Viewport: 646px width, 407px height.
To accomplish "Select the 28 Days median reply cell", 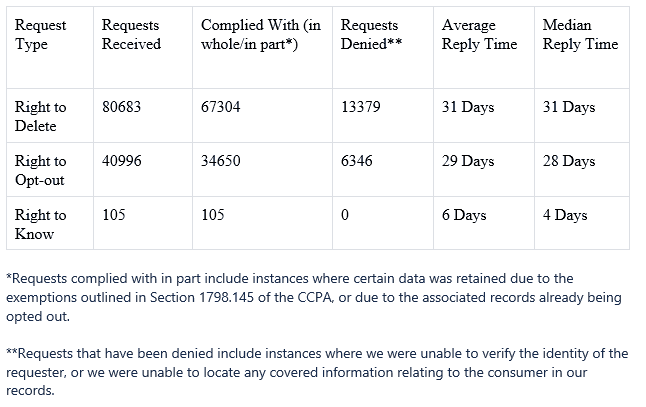I will pos(569,161).
